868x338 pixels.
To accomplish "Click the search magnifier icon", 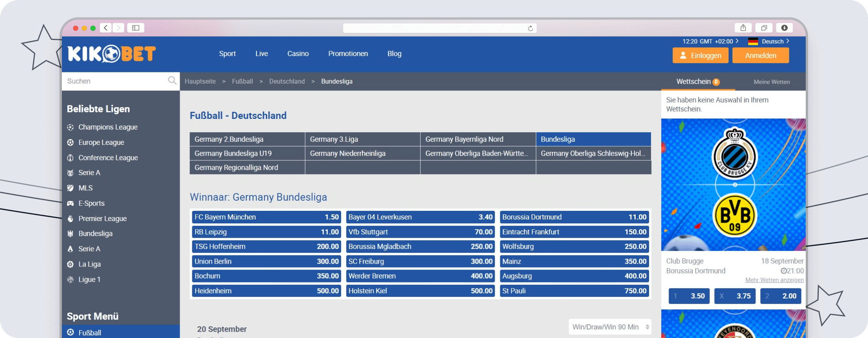I will click(172, 81).
